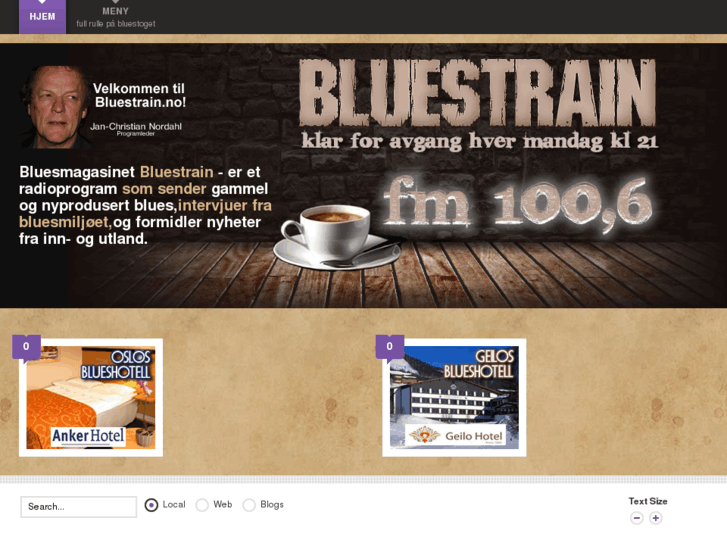
Task: Click the 'Jan-Christian Nordahl' name caption
Action: coord(136,126)
